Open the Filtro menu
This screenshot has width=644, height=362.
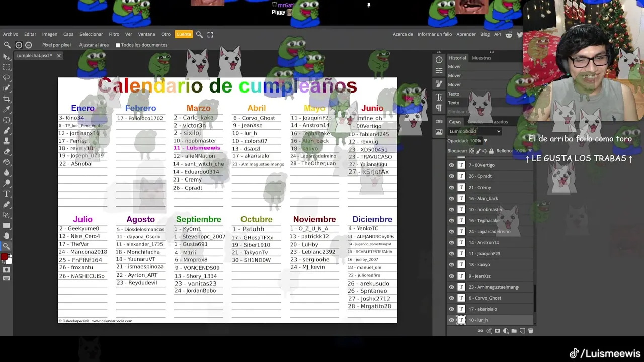tap(114, 34)
